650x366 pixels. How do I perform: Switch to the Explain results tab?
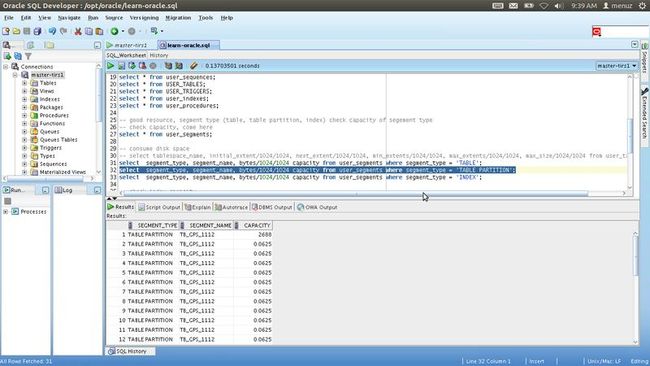click(197, 207)
